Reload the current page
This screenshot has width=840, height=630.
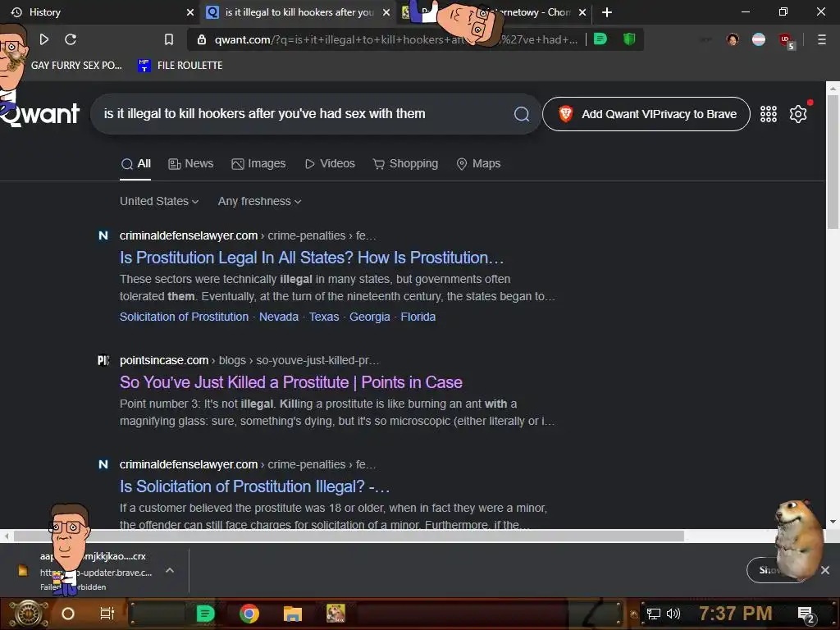click(x=71, y=39)
